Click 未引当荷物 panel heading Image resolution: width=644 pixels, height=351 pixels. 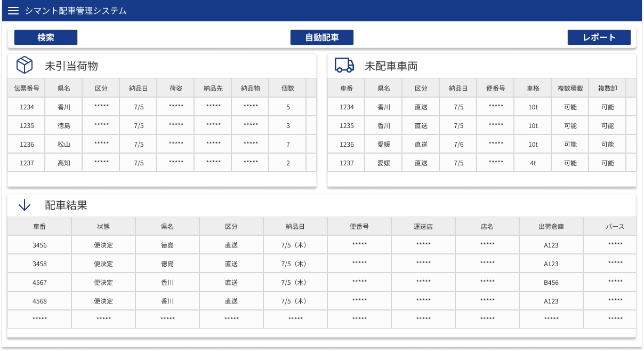(71, 66)
